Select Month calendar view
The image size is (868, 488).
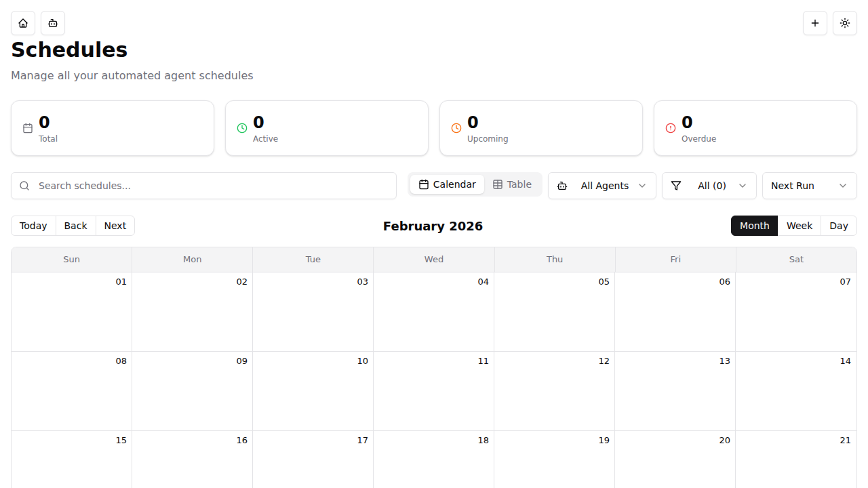754,226
